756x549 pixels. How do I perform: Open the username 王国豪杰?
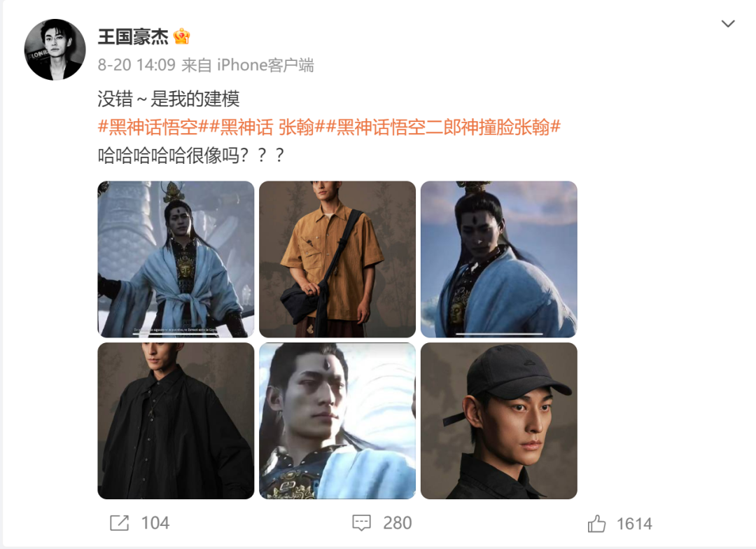click(133, 36)
